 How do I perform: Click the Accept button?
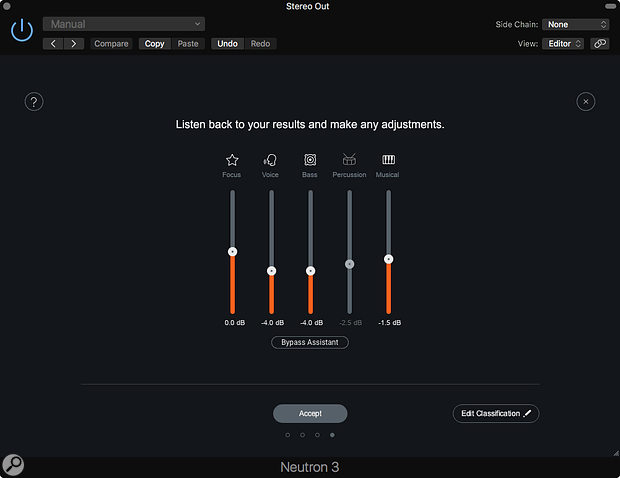click(x=310, y=414)
